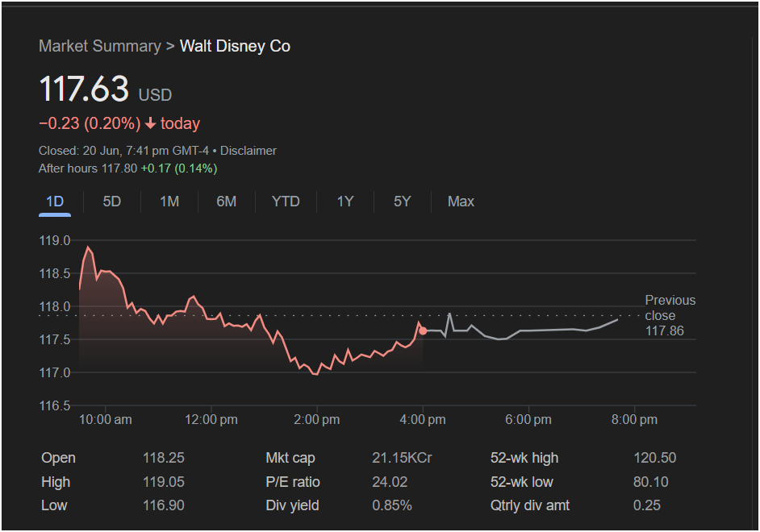760x532 pixels.
Task: Click the P/E ratio label
Action: [x=293, y=482]
